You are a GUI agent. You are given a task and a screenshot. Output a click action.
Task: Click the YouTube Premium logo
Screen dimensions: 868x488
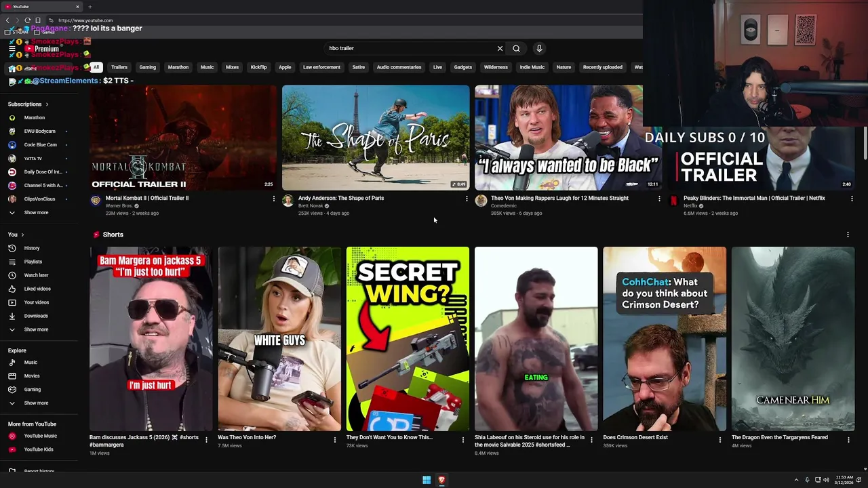pos(42,49)
